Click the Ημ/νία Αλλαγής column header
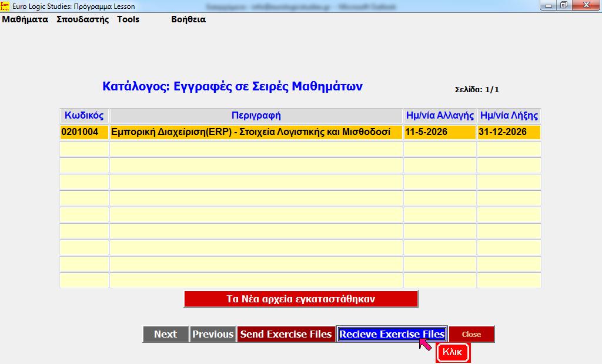The image size is (602, 364). tap(440, 116)
